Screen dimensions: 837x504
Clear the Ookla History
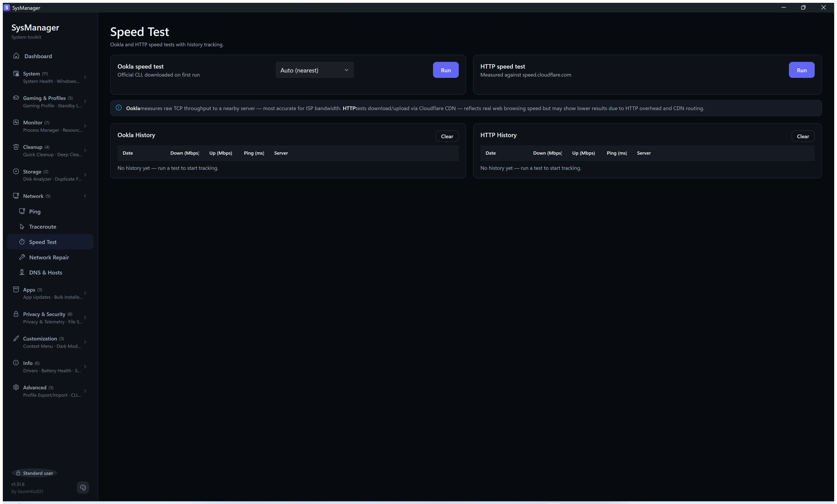tap(447, 136)
